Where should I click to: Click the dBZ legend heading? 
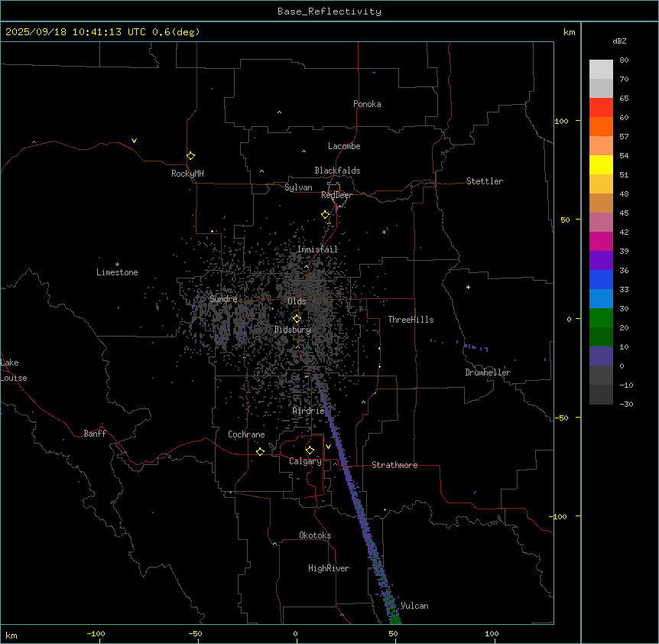(x=620, y=41)
